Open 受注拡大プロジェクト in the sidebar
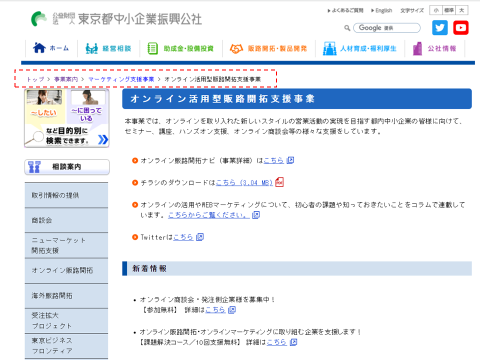Screen dimensions: 480x360 (x=66, y=320)
